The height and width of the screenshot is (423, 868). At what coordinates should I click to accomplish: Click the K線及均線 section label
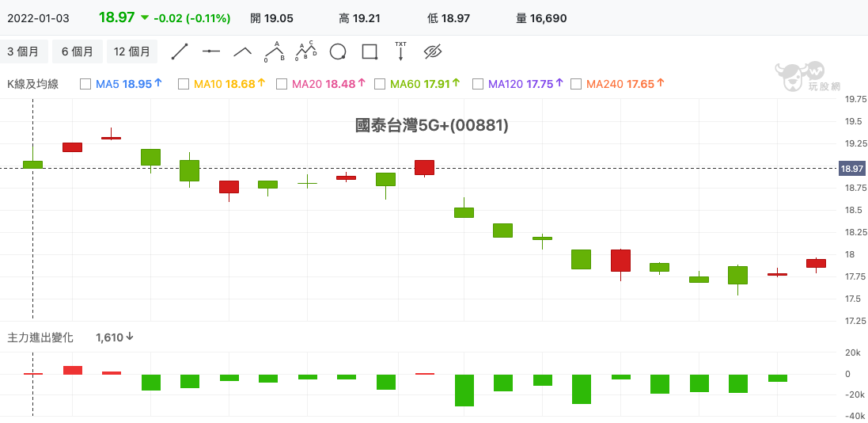[32, 84]
